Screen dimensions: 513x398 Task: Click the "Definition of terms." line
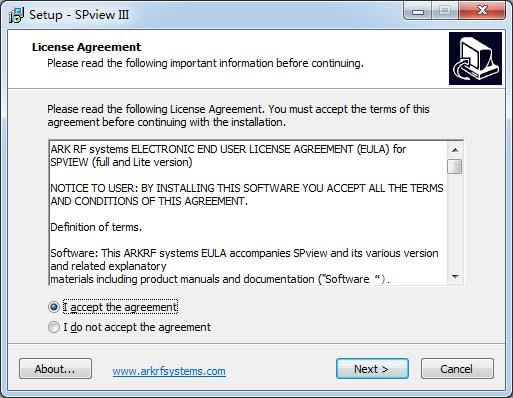click(x=96, y=227)
